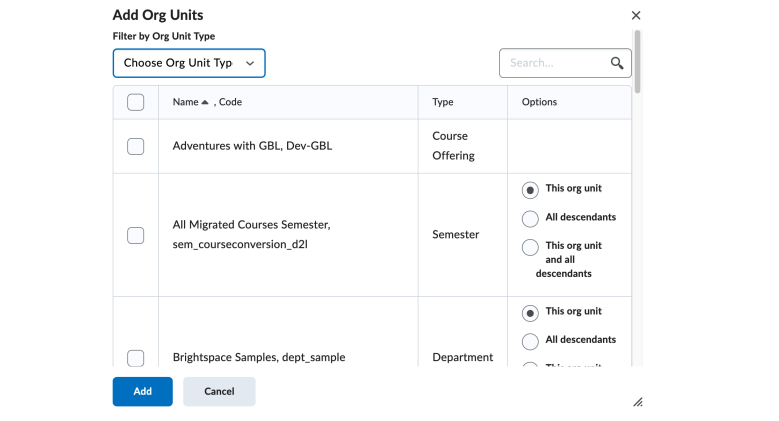Check the Brightspace Samples row checkbox
Screen dimensions: 779x421
pyautogui.click(x=136, y=357)
